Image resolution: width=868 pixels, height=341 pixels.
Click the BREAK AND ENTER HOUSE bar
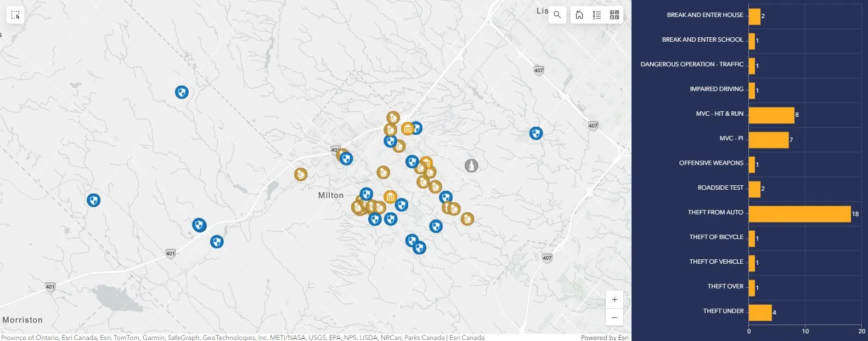[x=754, y=16]
